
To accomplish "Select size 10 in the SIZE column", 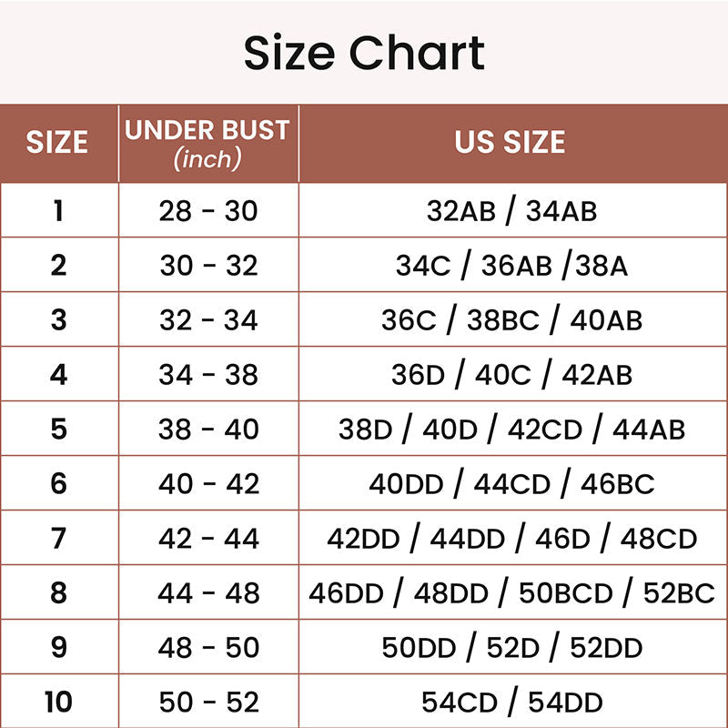I will pos(58,703).
